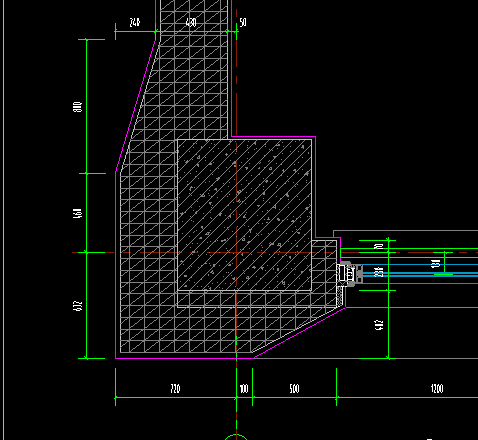Click the green axis bubble circle at bottom
The image size is (478, 440).
click(x=236, y=437)
